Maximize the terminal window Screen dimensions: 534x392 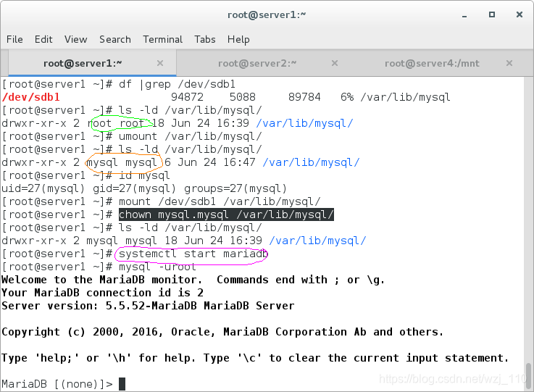[492, 14]
